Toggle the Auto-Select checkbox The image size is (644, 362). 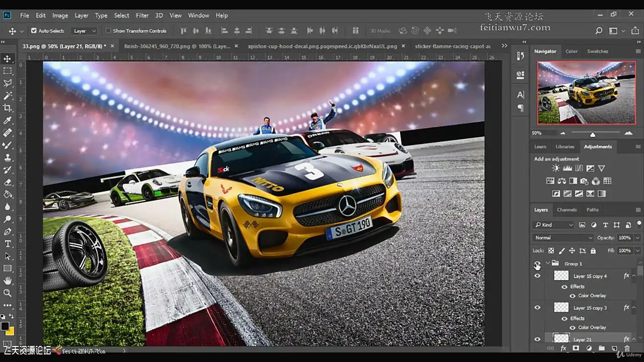pyautogui.click(x=34, y=31)
